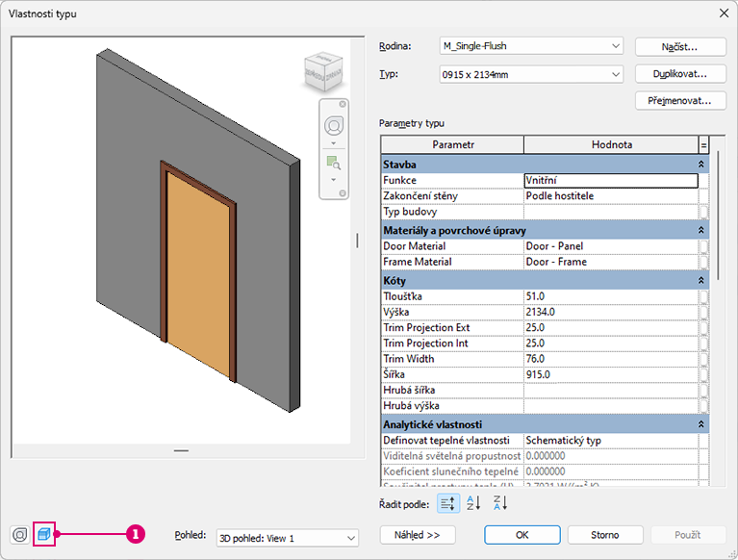Image resolution: width=738 pixels, height=560 pixels.
Task: Open the navigation bar options at its bottom
Action: click(343, 193)
